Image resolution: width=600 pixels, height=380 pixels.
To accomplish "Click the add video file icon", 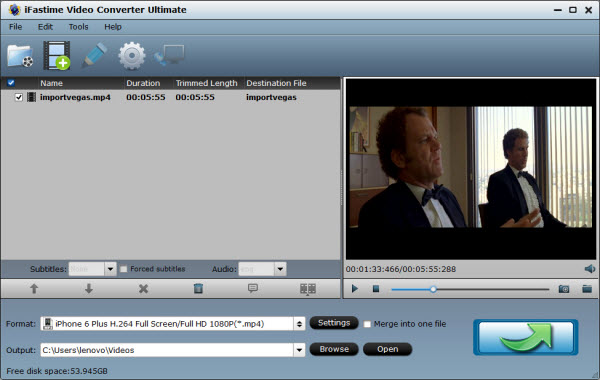I will 57,56.
